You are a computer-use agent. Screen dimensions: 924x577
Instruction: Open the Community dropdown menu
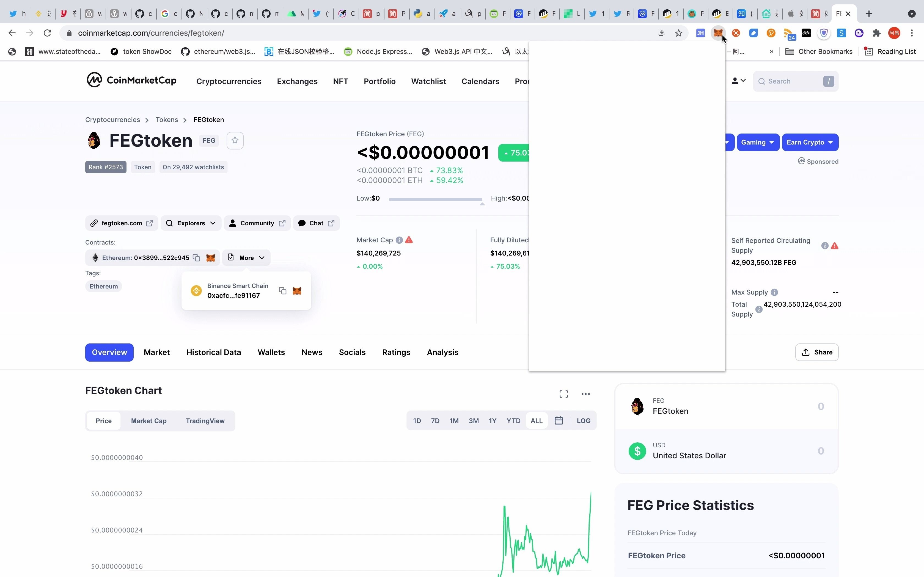point(257,223)
